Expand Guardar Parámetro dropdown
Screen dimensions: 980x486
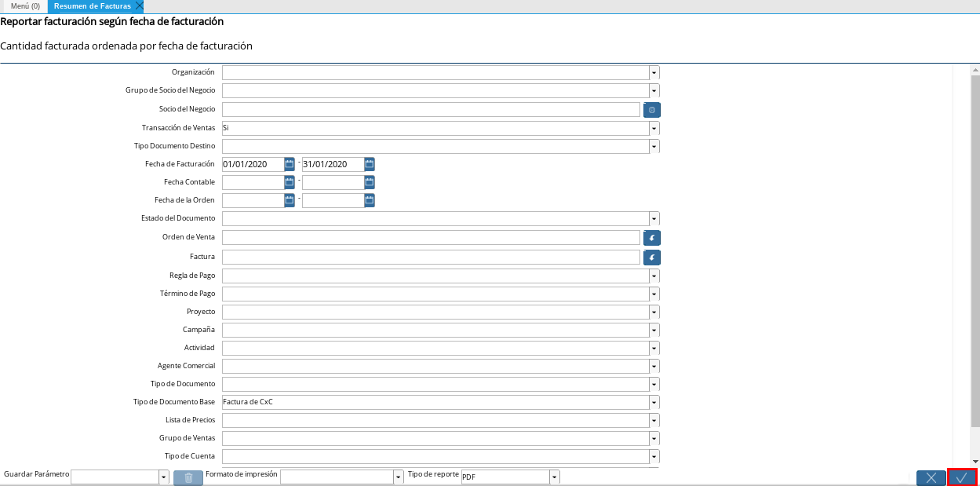click(164, 477)
